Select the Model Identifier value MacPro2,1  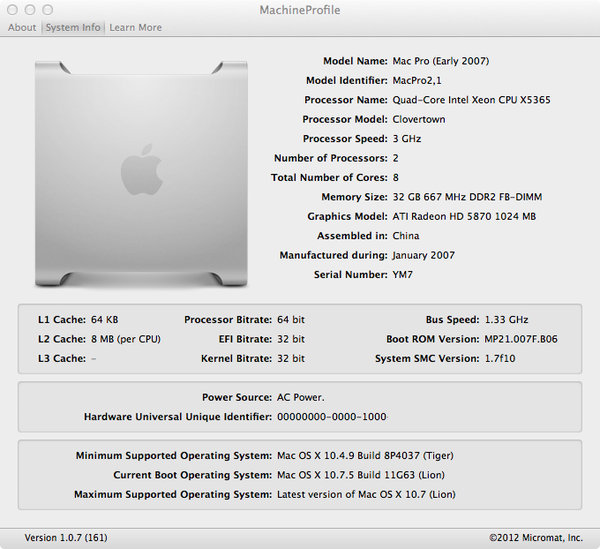pyautogui.click(x=417, y=81)
